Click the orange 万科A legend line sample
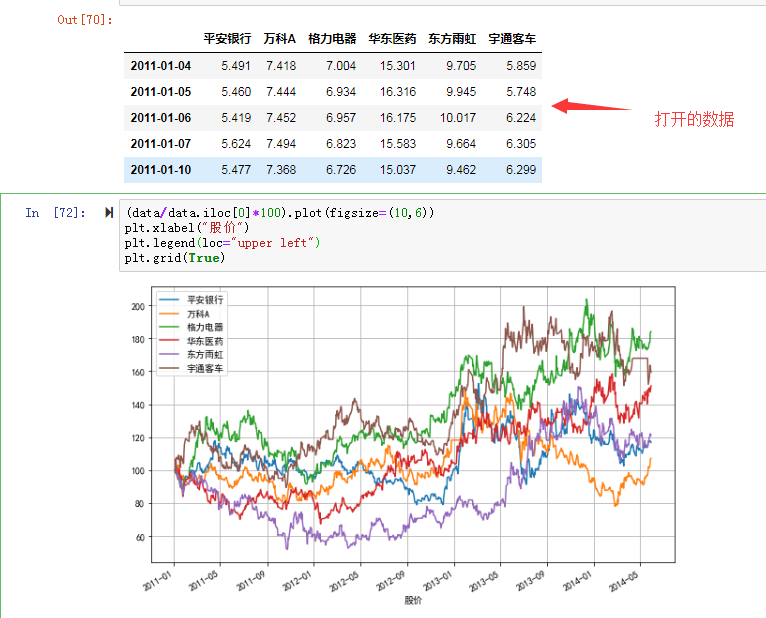Viewport: 766px width, 618px height. coord(169,313)
